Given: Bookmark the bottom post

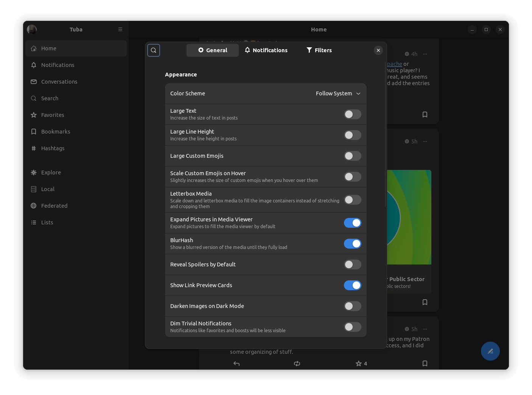Looking at the screenshot, I should (425, 363).
